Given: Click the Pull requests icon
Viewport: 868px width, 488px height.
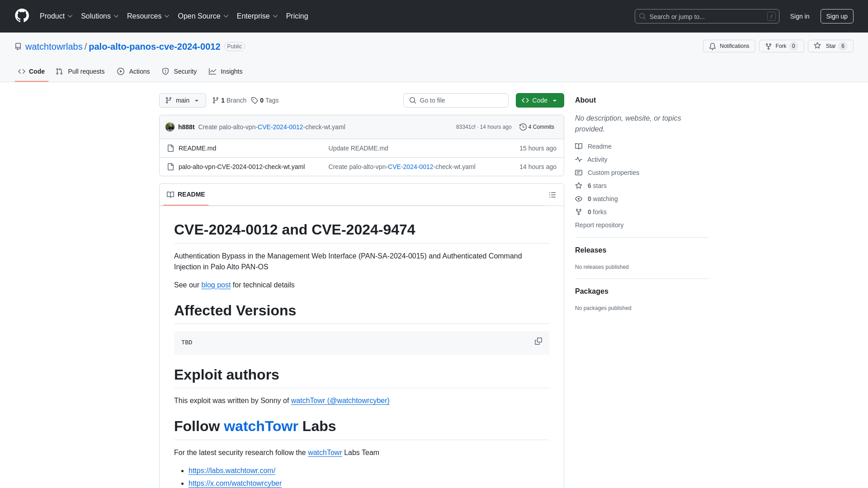Looking at the screenshot, I should [x=59, y=71].
